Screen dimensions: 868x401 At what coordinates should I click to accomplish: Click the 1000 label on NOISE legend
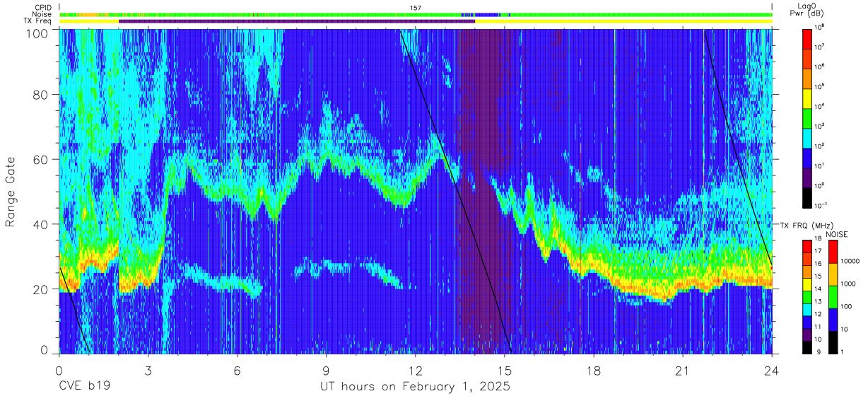[849, 284]
